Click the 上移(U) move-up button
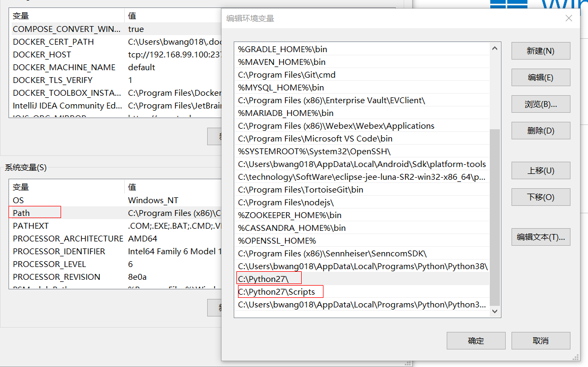This screenshot has height=367, width=588. (x=541, y=170)
